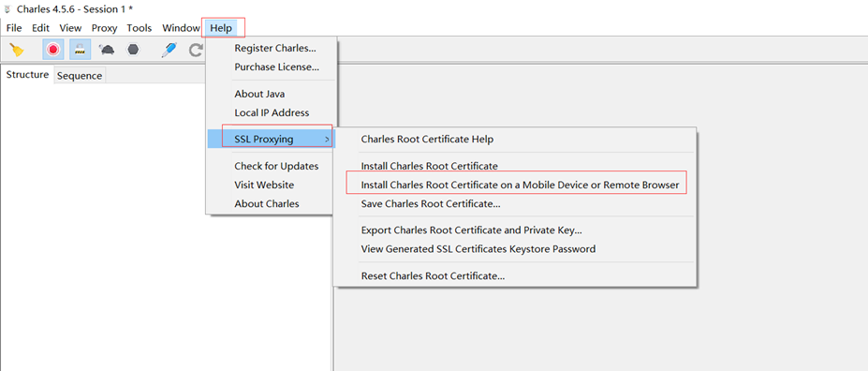The width and height of the screenshot is (868, 371).
Task: Toggle the red Recording button
Action: point(53,50)
